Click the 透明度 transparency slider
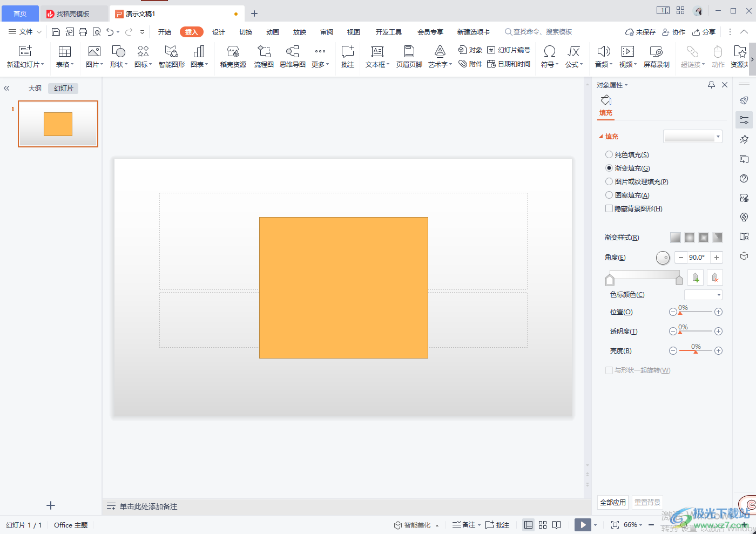The image size is (756, 534). coord(696,332)
